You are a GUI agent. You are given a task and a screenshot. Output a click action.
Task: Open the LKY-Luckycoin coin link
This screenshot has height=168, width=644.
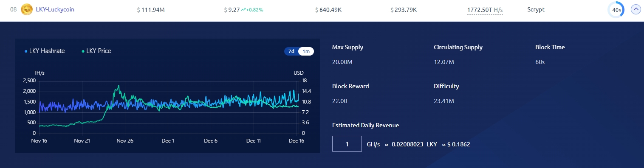pos(55,9)
